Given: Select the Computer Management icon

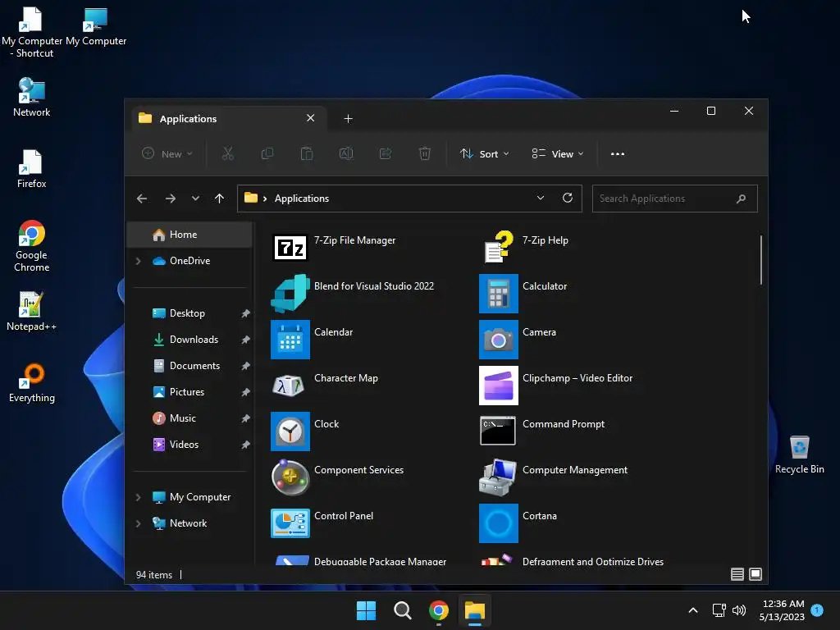Looking at the screenshot, I should point(498,477).
